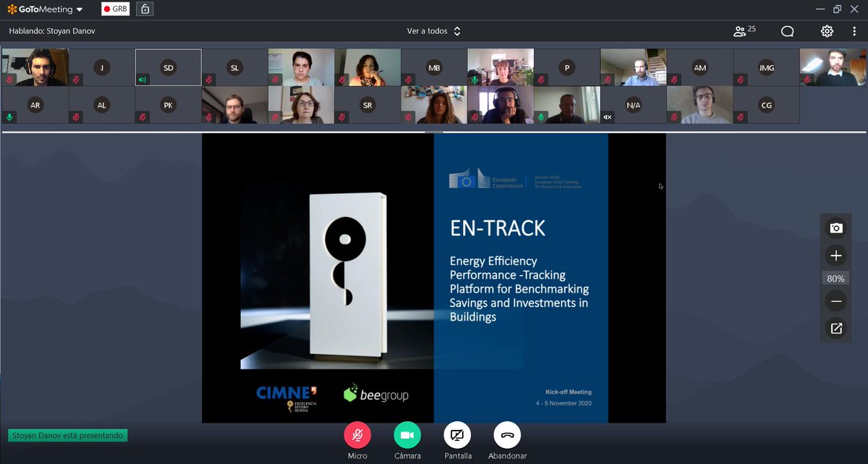868x464 pixels.
Task: Expand the Ver a todos view selector
Action: coord(433,31)
